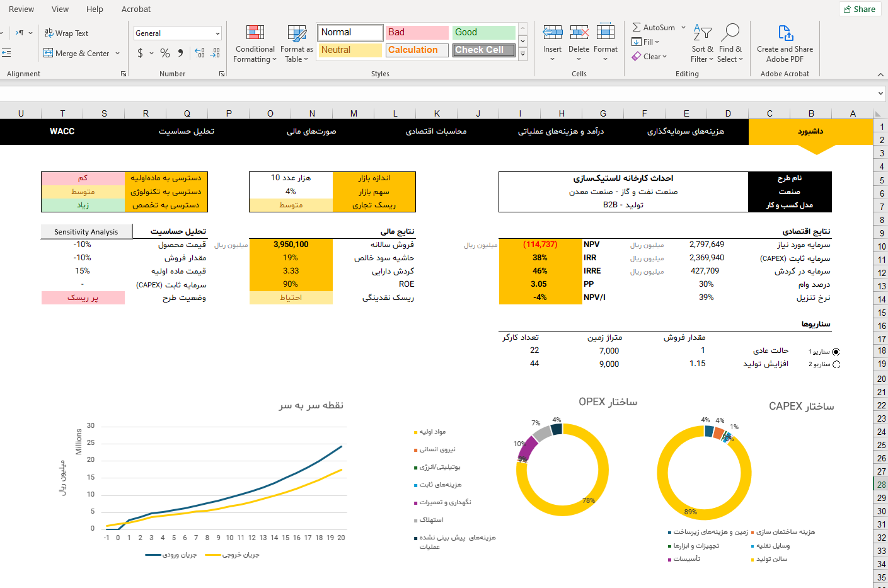Viewport: 888px width, 588px height.
Task: Apply the Good cell style swatch
Action: 483,32
